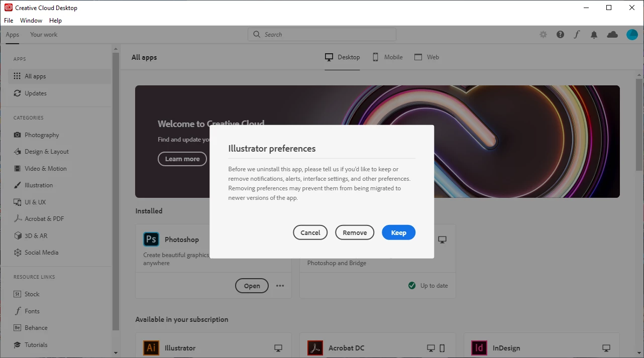This screenshot has height=358, width=644.
Task: Click Acrobat DC card mobile device icon
Action: click(x=442, y=348)
